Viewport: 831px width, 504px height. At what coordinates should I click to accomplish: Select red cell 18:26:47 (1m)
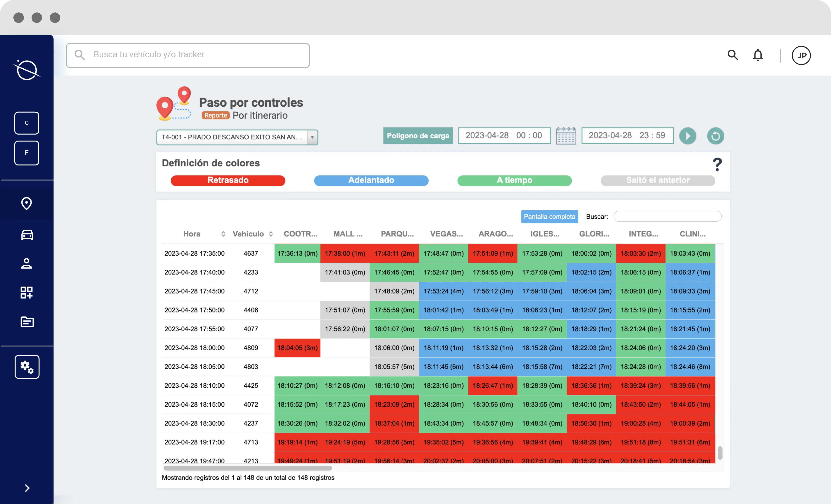point(492,386)
